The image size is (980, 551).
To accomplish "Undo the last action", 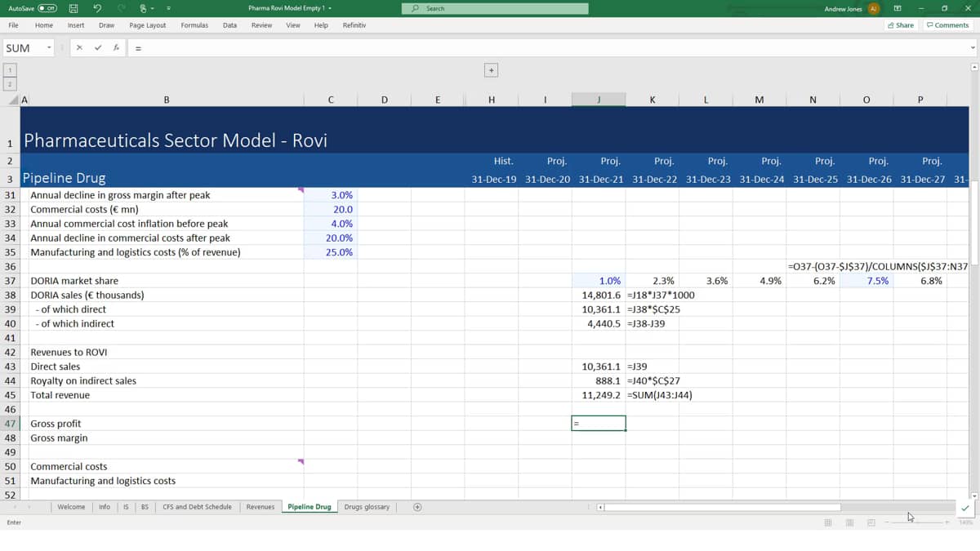I will (97, 9).
